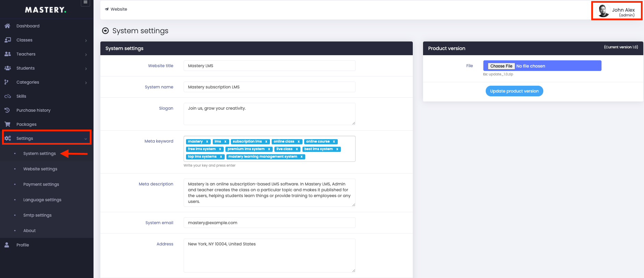
Task: Click the Packages cart icon
Action: pyautogui.click(x=7, y=124)
